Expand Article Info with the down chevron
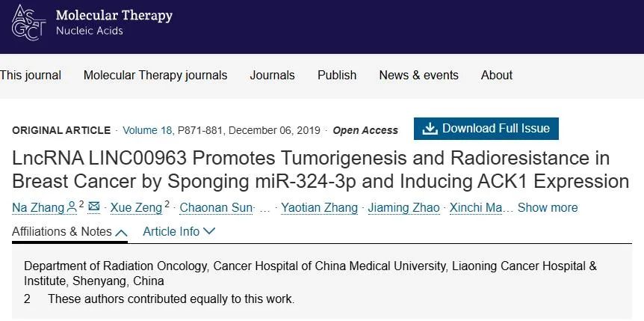The image size is (644, 321). click(x=209, y=231)
